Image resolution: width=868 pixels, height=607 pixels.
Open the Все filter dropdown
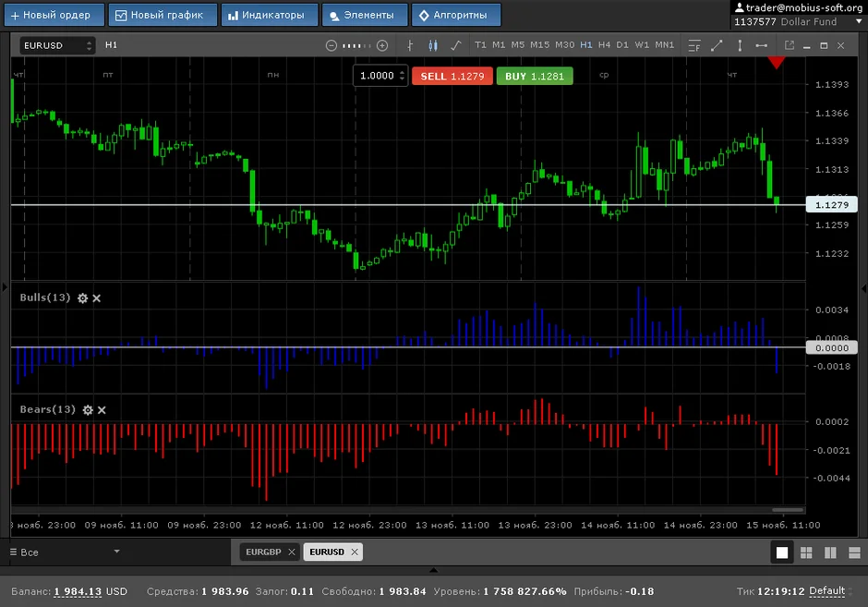65,552
